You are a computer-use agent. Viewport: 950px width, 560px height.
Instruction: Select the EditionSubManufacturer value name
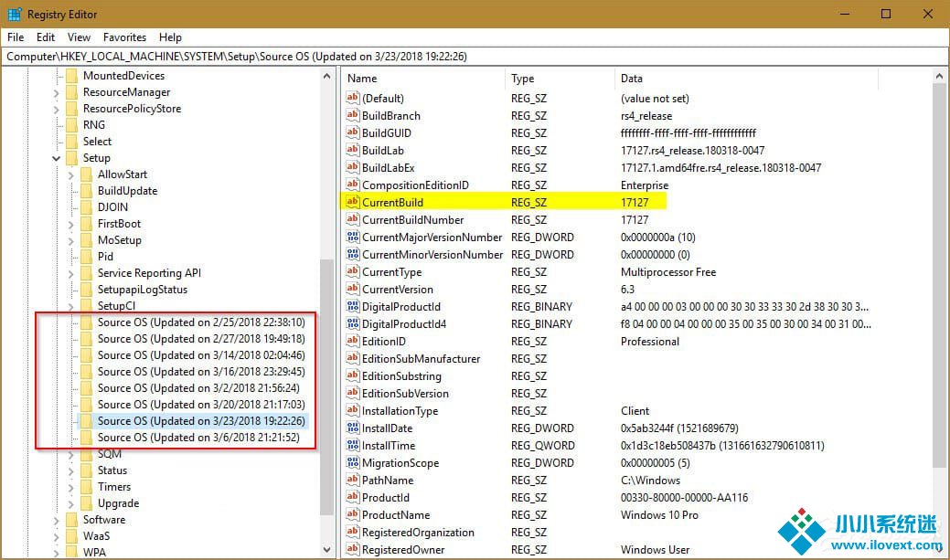(422, 358)
